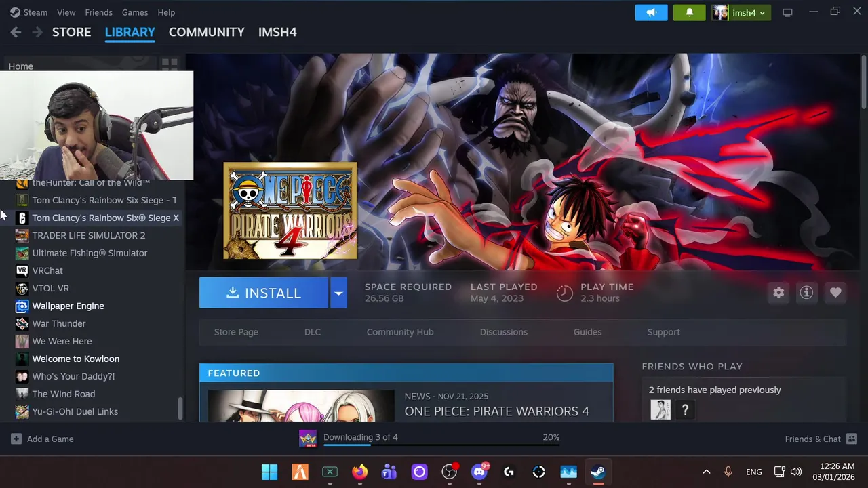Viewport: 868px width, 488px height.
Task: Select VTOL VR in library list
Action: click(50, 288)
